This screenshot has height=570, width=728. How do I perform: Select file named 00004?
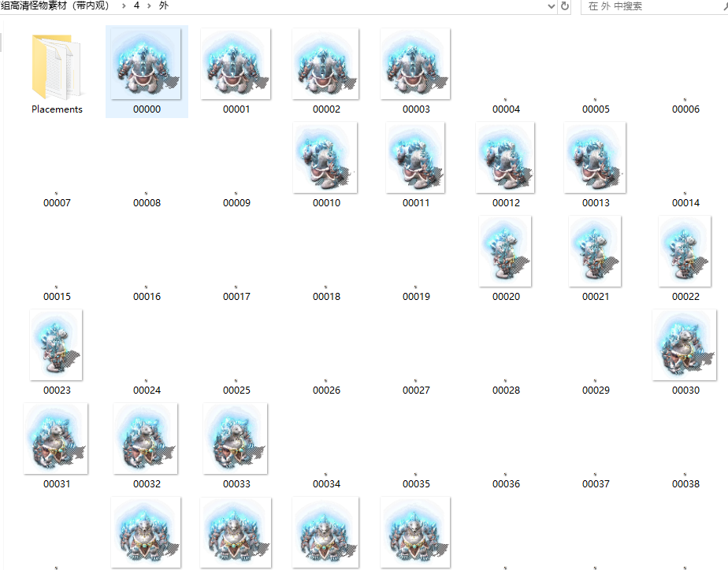point(506,109)
